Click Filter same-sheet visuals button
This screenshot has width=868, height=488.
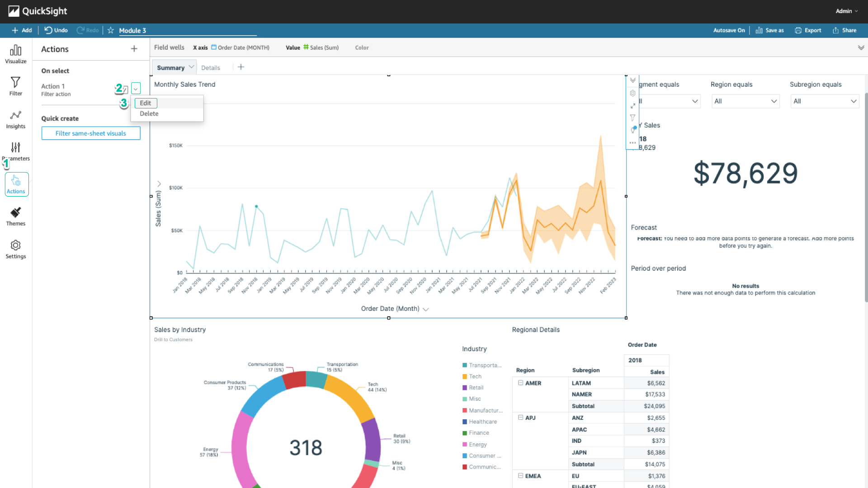91,133
